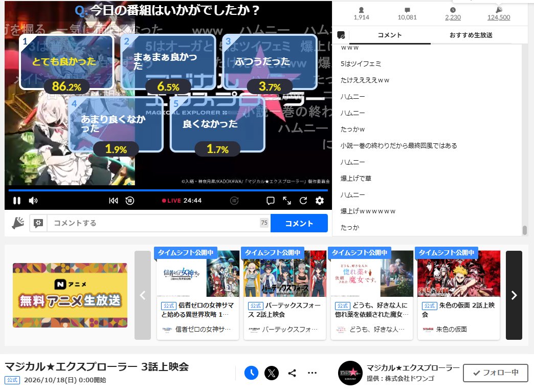Switch to the おすすめ生放送 tab
Image resolution: width=534 pixels, height=392 pixels.
click(471, 35)
